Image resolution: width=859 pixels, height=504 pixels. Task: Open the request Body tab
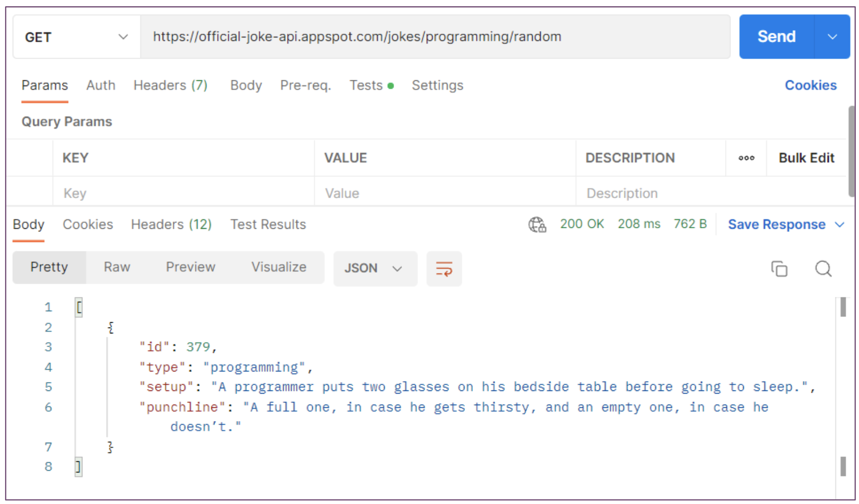246,86
